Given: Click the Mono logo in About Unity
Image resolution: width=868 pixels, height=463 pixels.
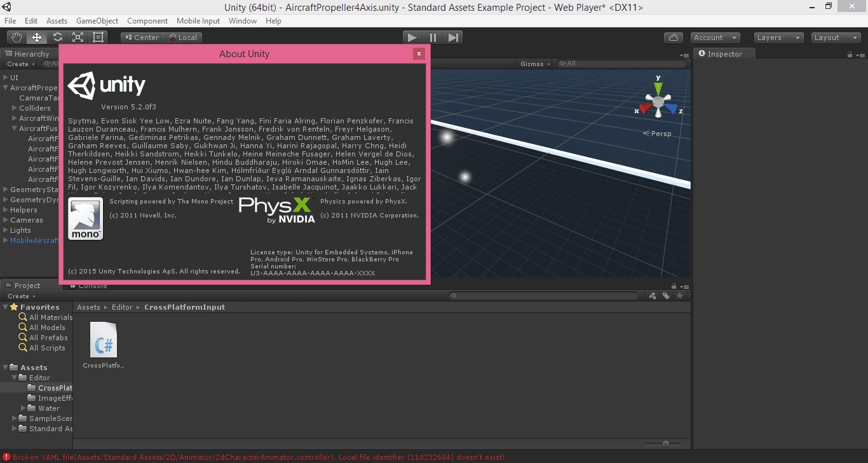Looking at the screenshot, I should (x=86, y=219).
